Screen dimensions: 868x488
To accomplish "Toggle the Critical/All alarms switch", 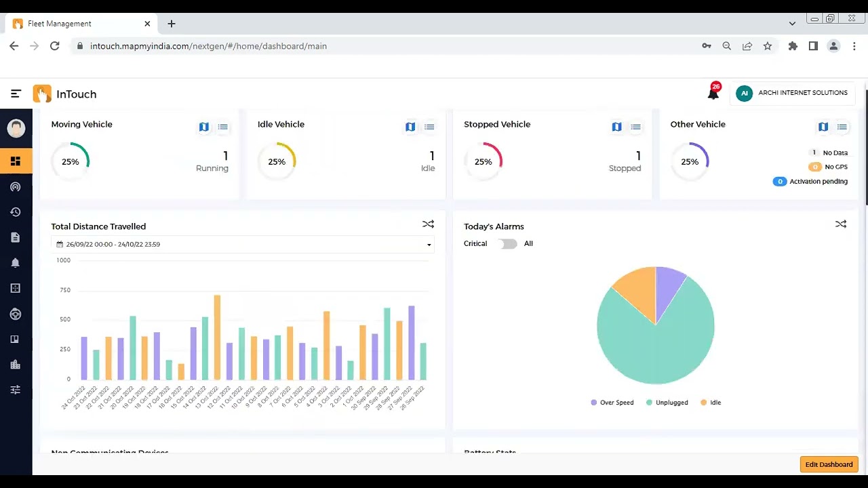I will pyautogui.click(x=507, y=244).
